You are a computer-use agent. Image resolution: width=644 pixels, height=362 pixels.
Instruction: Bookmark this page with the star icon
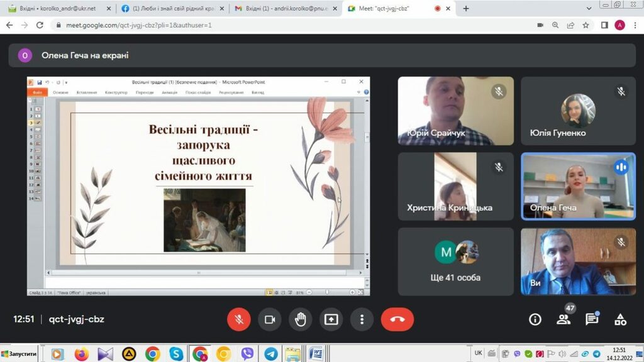point(586,25)
